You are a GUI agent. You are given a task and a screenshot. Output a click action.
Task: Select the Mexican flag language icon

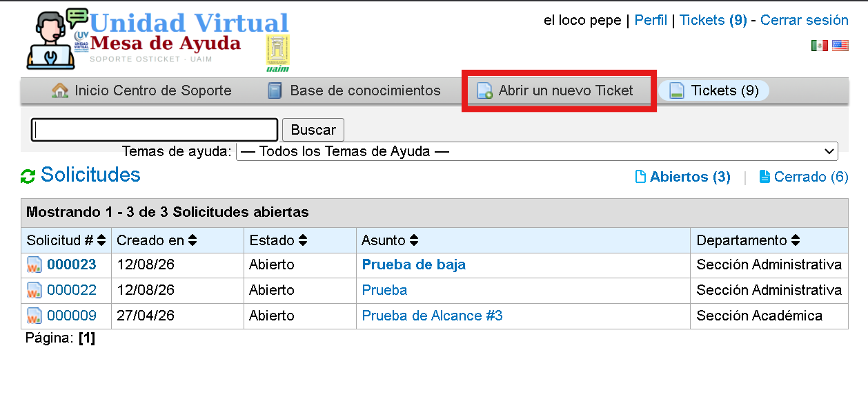pyautogui.click(x=819, y=46)
